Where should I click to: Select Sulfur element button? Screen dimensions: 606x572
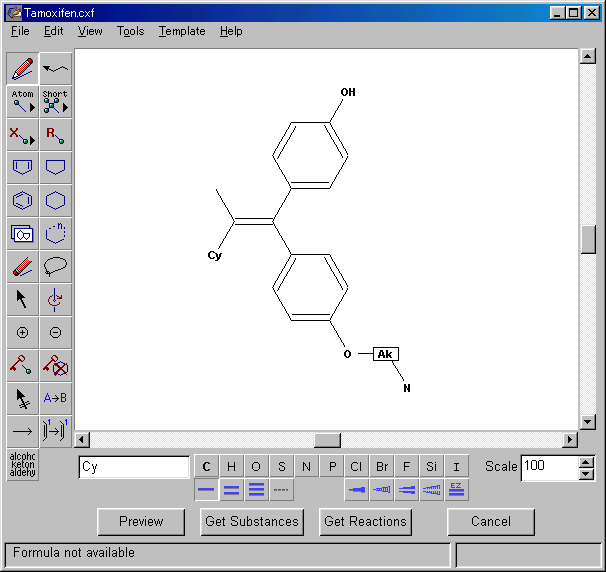point(281,466)
